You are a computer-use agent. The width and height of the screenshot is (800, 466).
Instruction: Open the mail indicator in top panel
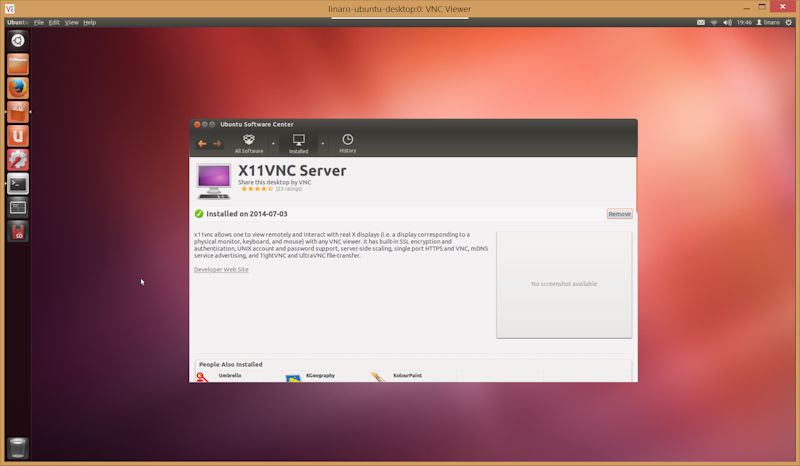tap(701, 22)
